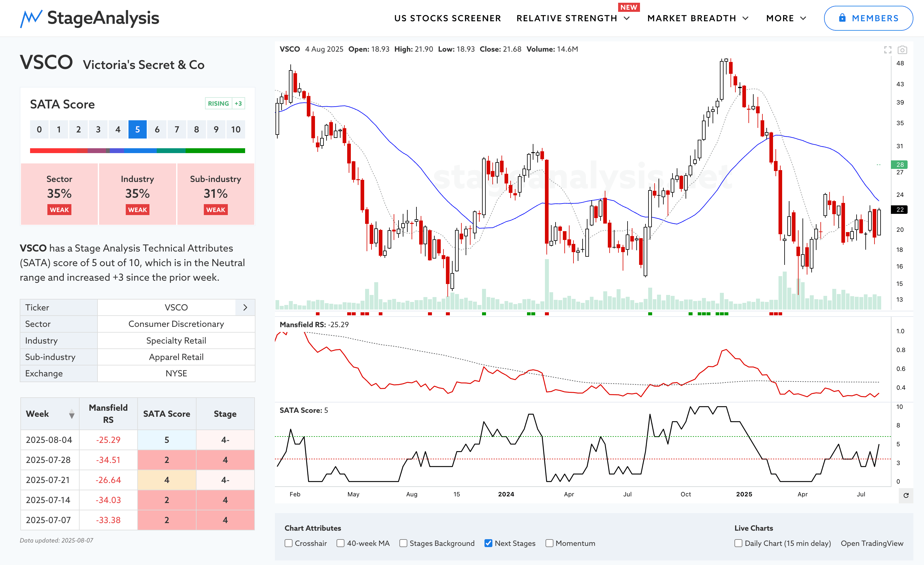Click the Sector 35% WEAK tile
This screenshot has width=924, height=565.
[59, 194]
